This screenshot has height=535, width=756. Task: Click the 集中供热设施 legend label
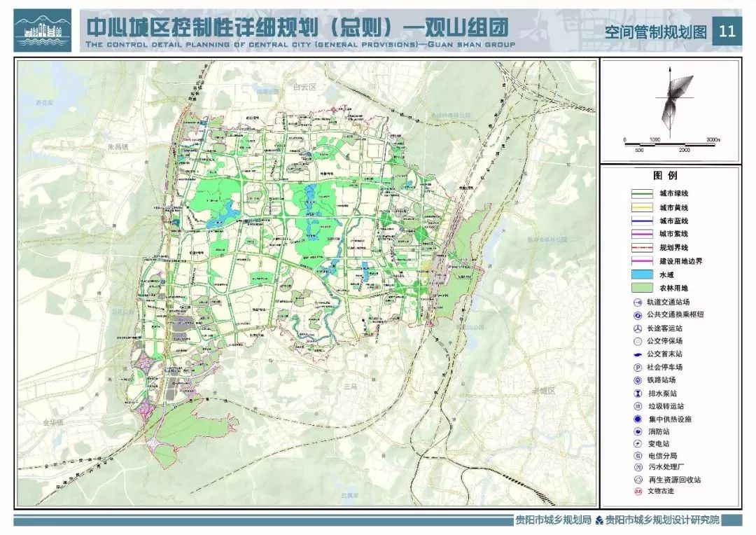[x=670, y=419]
